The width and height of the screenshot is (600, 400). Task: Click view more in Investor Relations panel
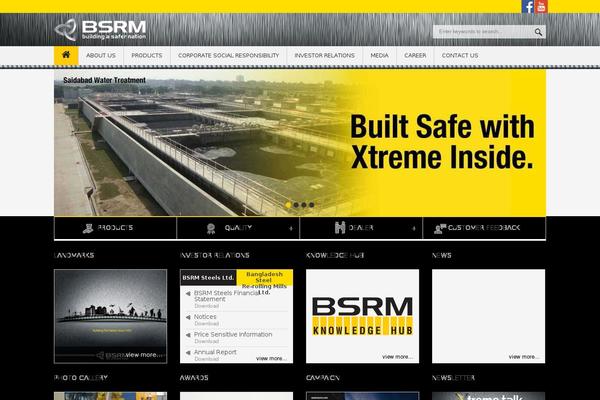pos(271,359)
